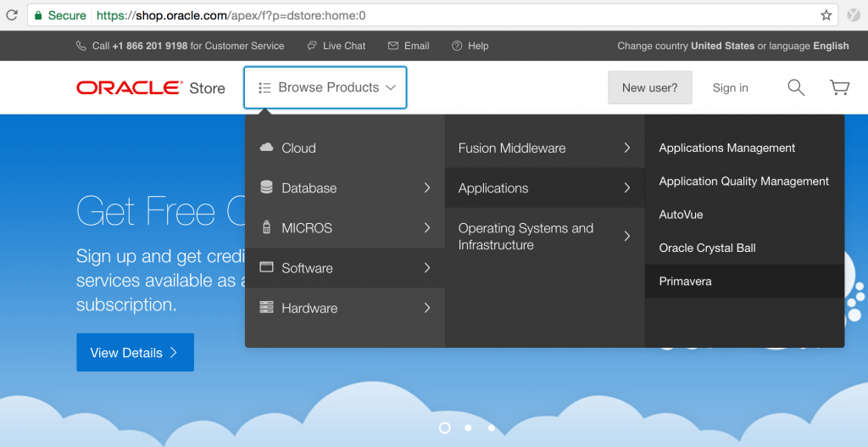
Task: Click the phone icon for Customer Service
Action: point(81,46)
